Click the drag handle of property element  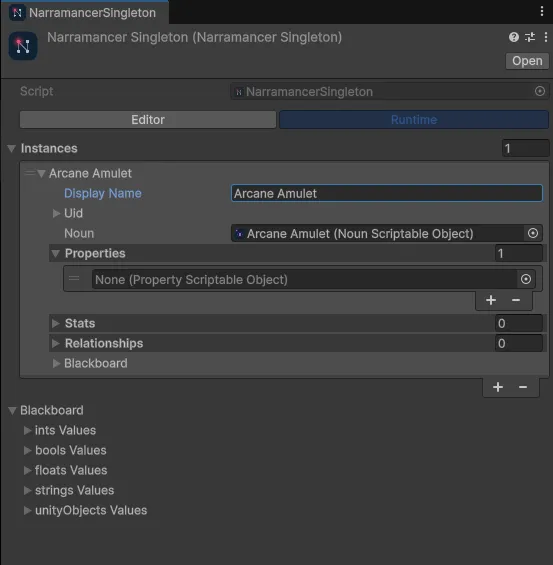(x=74, y=278)
